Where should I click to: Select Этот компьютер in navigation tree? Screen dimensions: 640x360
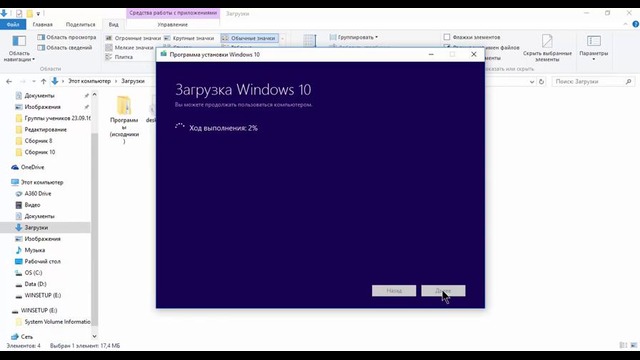(42, 182)
